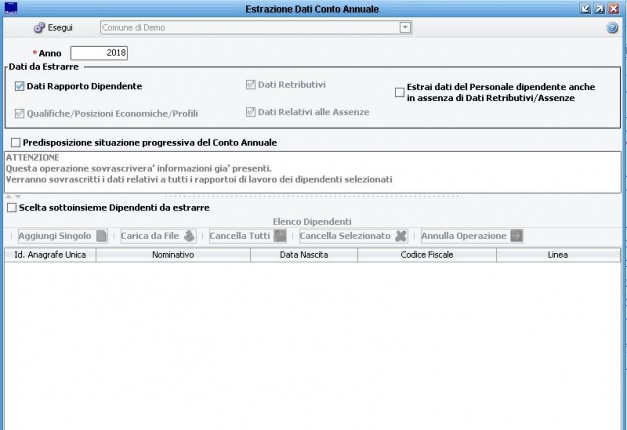Click the restore-down arrow window icon
The image size is (627, 430).
(585, 8)
